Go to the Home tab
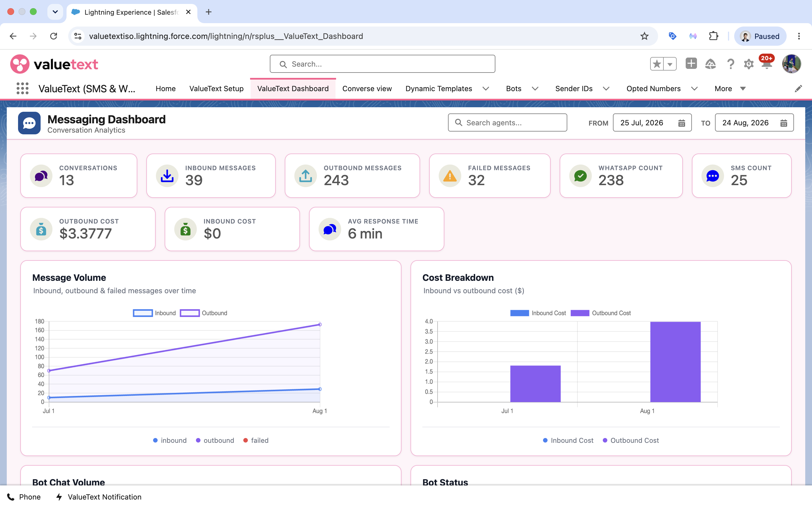The image size is (812, 508). [x=166, y=89]
